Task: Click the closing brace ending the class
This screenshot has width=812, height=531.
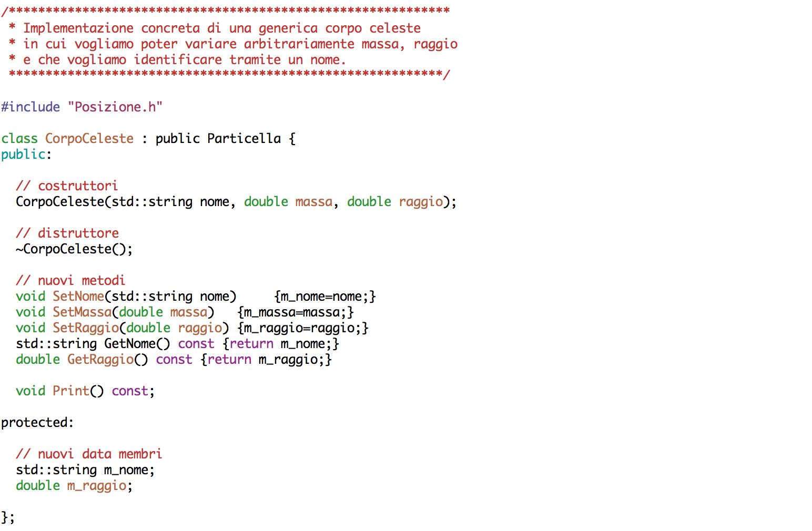Action: click(x=5, y=517)
